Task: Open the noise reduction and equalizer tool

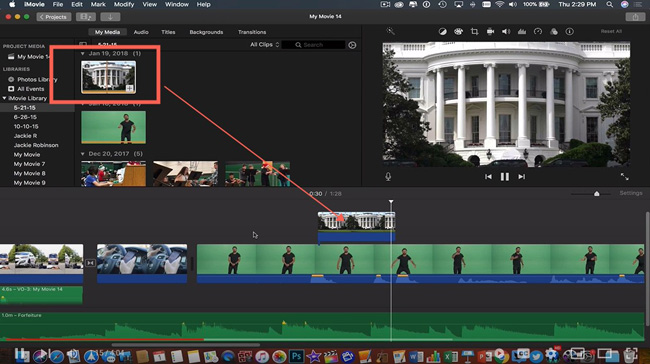Action: click(x=522, y=32)
